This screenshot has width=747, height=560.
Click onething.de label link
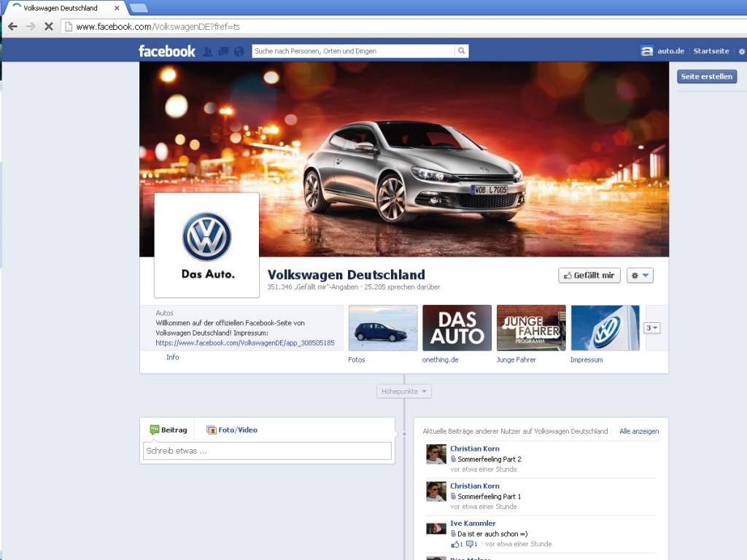(440, 360)
